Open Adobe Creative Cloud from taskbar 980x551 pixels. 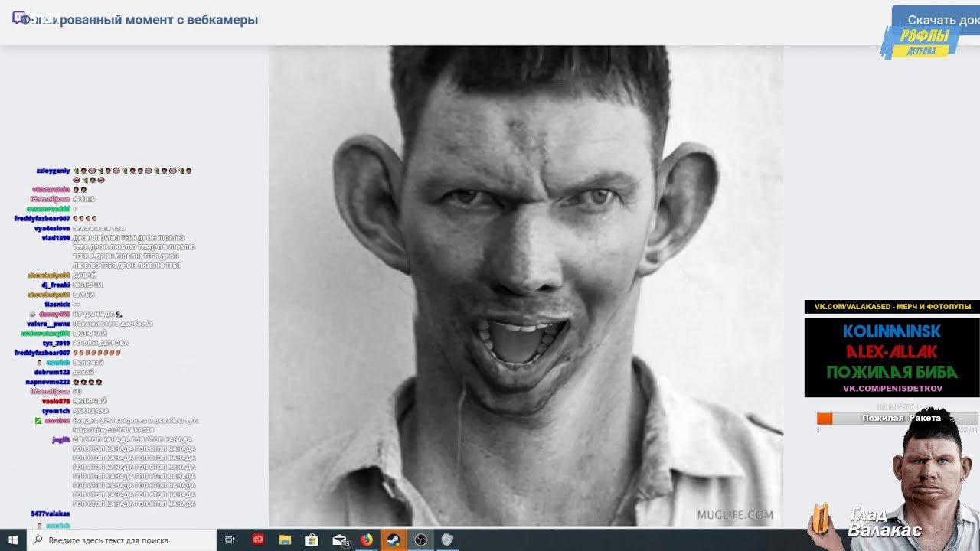(x=258, y=540)
